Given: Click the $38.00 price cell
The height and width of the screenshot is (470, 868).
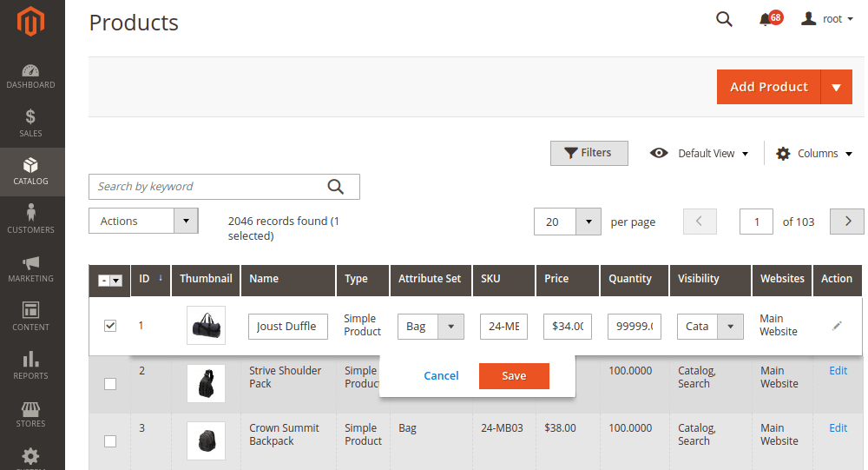Looking at the screenshot, I should [x=560, y=428].
